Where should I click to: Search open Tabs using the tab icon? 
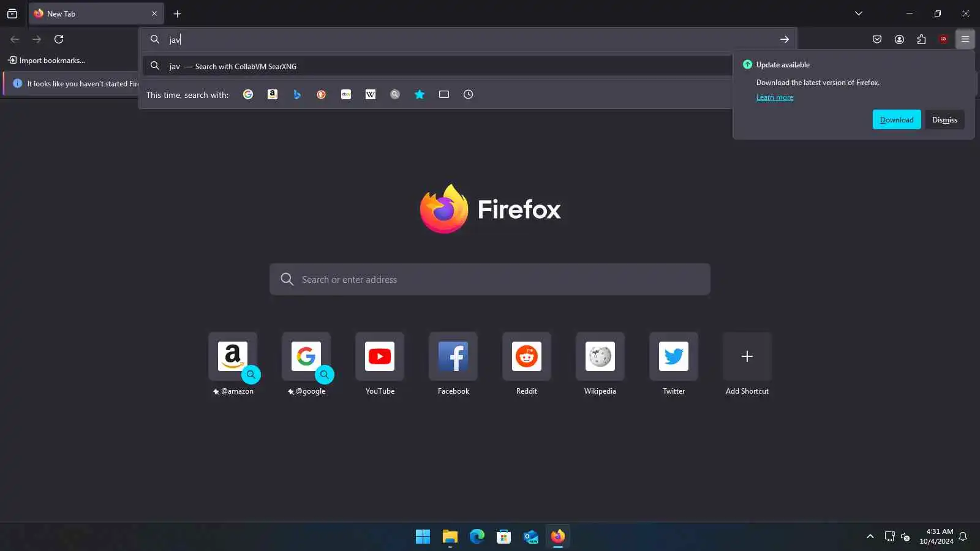[x=444, y=94]
